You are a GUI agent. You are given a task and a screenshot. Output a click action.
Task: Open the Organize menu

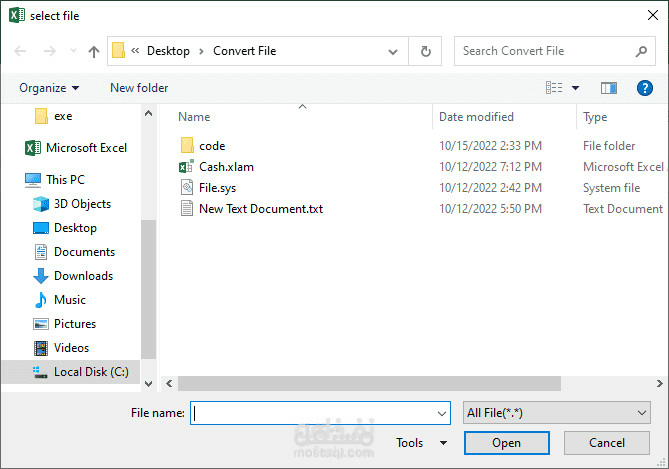pyautogui.click(x=49, y=87)
